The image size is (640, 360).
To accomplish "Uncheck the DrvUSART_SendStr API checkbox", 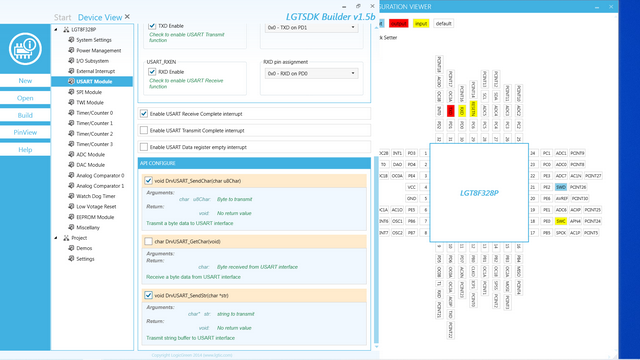I will [149, 295].
